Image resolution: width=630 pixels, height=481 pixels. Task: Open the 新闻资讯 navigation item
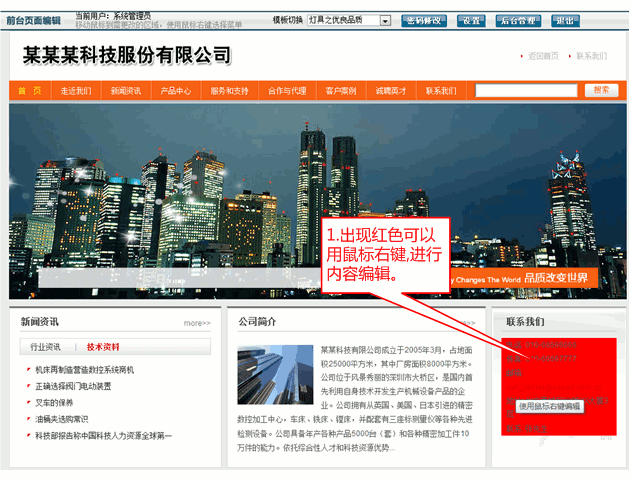(126, 90)
